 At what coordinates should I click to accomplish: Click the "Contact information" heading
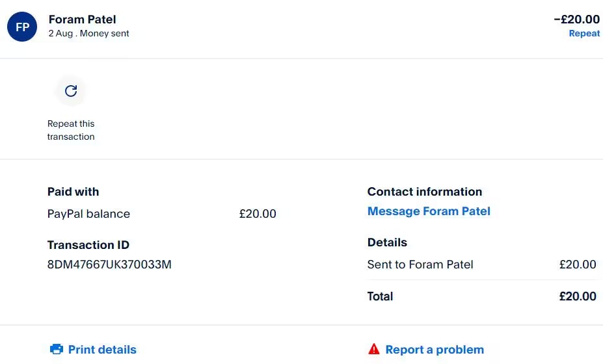pyautogui.click(x=425, y=192)
